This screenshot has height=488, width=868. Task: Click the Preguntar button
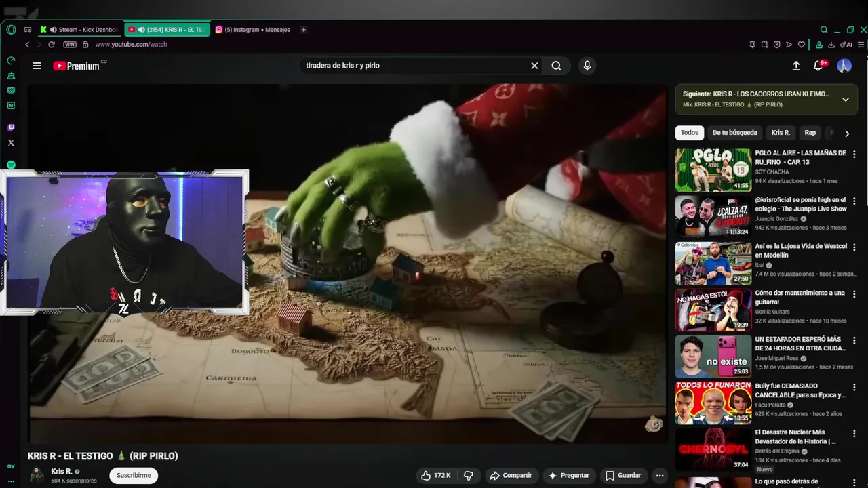[569, 476]
